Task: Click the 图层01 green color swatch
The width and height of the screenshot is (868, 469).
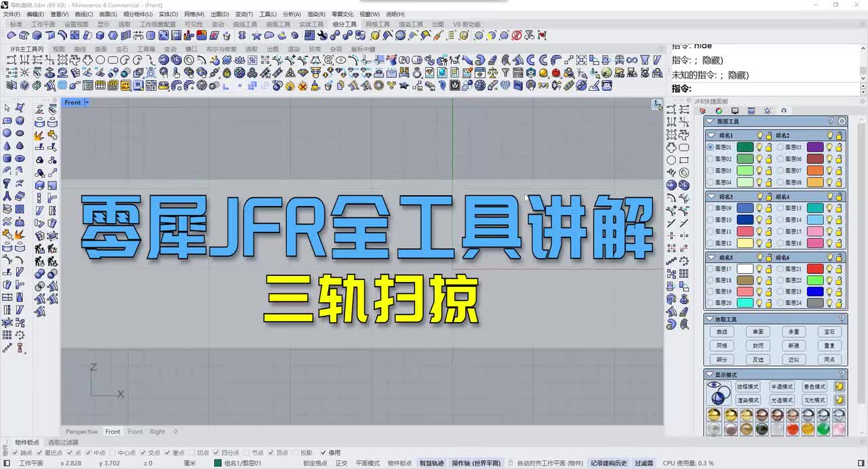Action: coord(745,147)
